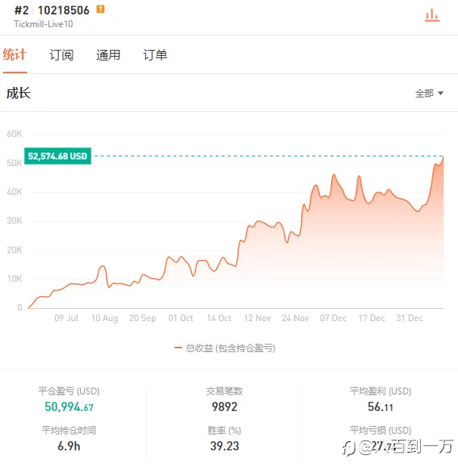Click the Tickmill-Live10 server name

pos(43,24)
